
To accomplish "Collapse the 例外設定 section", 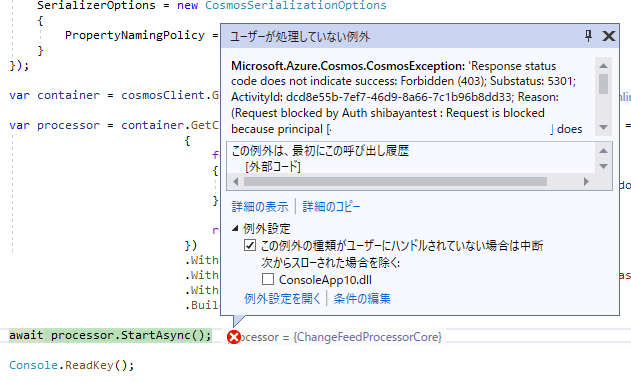I will [235, 228].
